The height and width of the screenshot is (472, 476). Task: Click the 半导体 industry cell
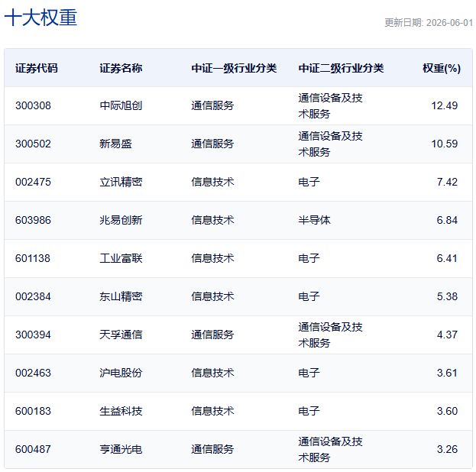click(x=314, y=221)
